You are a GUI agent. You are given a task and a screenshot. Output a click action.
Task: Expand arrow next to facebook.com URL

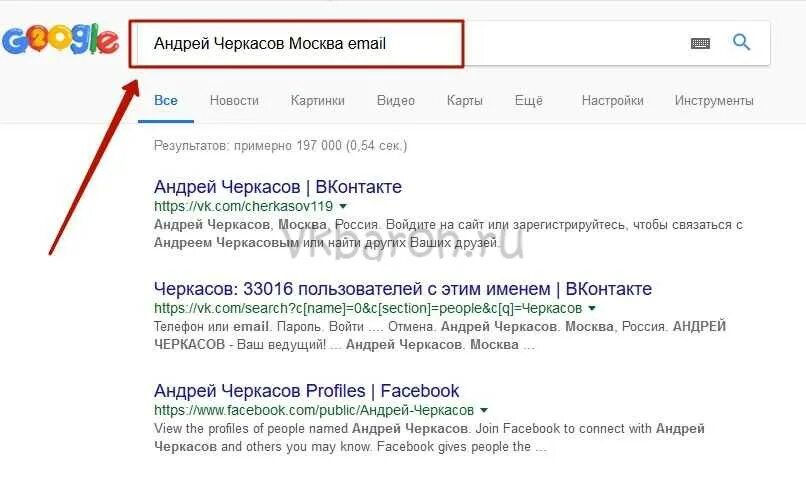click(x=484, y=410)
